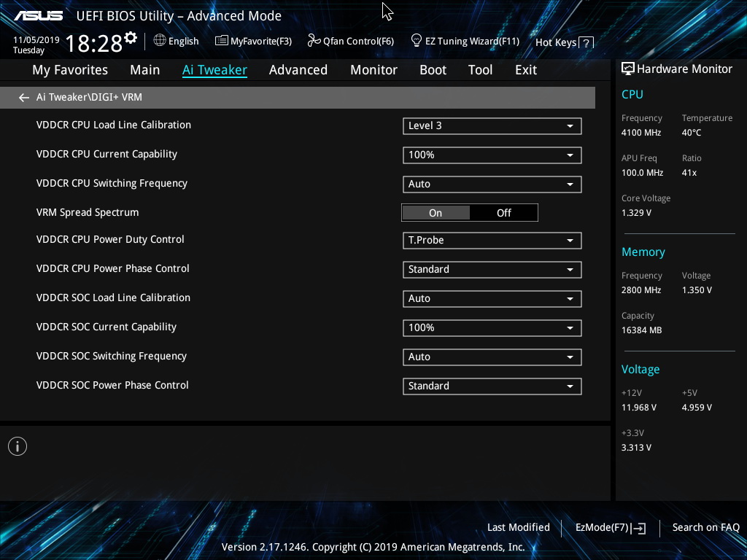Click Search on FAQ link
This screenshot has width=747, height=560.
pyautogui.click(x=705, y=528)
